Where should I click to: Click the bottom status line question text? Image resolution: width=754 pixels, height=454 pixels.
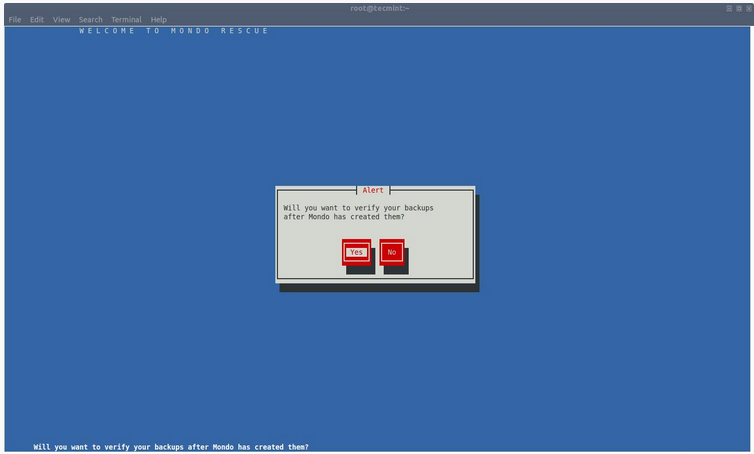coord(171,447)
